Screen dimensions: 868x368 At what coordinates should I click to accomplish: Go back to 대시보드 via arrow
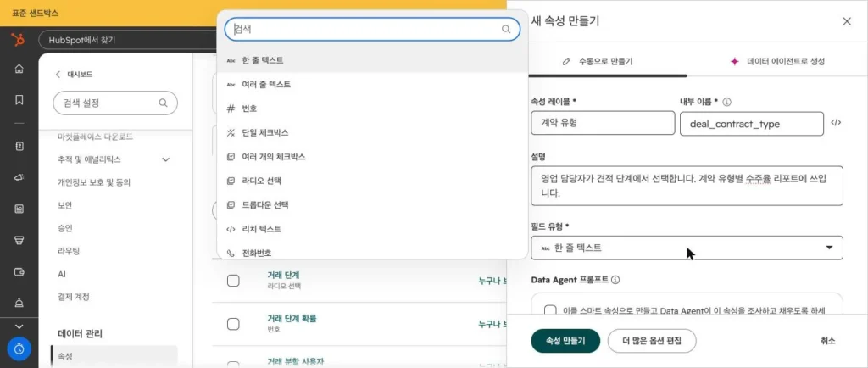[58, 74]
